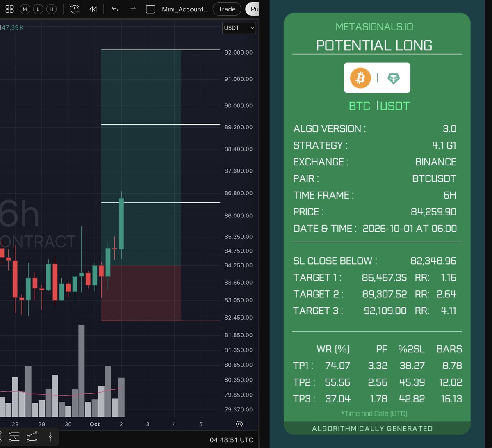The image size is (492, 448).
Task: Click the PRICE value 84,259.90
Action: (433, 212)
